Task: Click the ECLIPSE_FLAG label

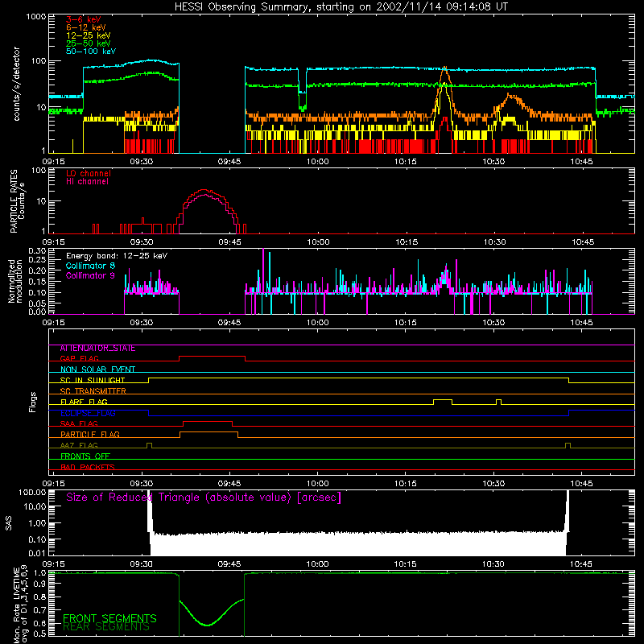Action: (x=88, y=413)
